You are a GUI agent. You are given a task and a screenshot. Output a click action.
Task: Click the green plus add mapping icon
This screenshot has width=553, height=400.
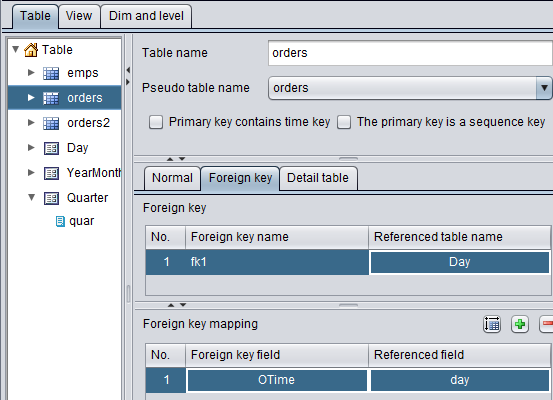pos(520,324)
